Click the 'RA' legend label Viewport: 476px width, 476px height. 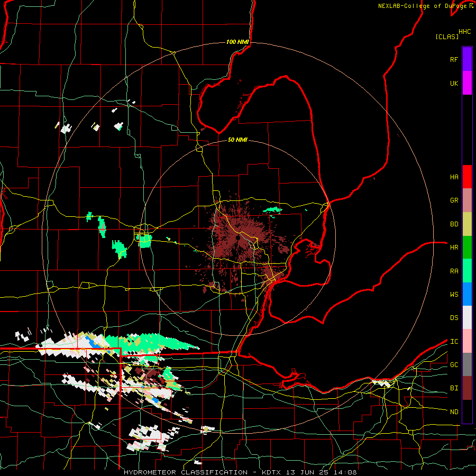(454, 271)
